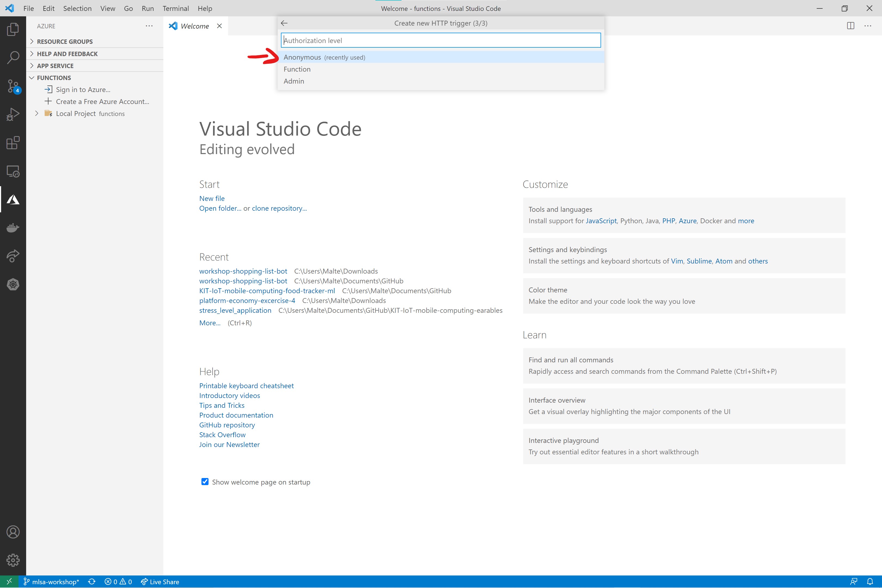
Task: Click the JavaScript language support link
Action: point(601,221)
